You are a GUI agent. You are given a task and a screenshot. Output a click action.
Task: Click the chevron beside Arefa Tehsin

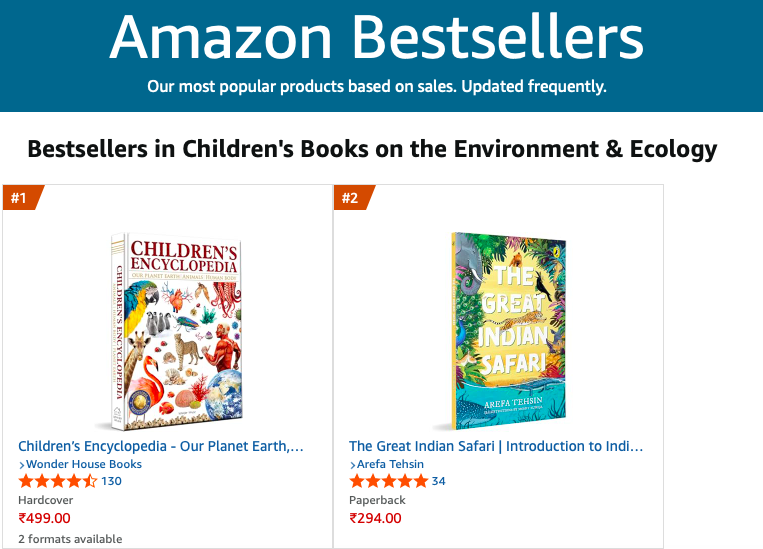coord(353,465)
